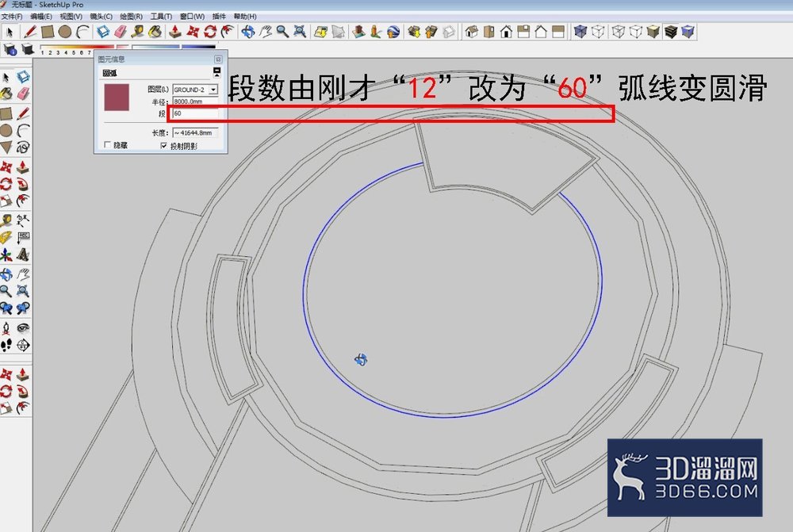Viewport: 793px width, 532px height.
Task: Open the 窗口(W) menu
Action: 192,16
